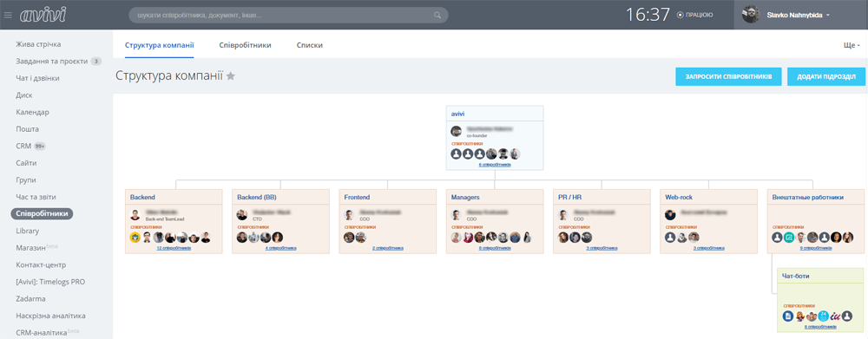Open Жива стрічка in sidebar
Viewport: 868px width, 339px height.
pos(39,44)
